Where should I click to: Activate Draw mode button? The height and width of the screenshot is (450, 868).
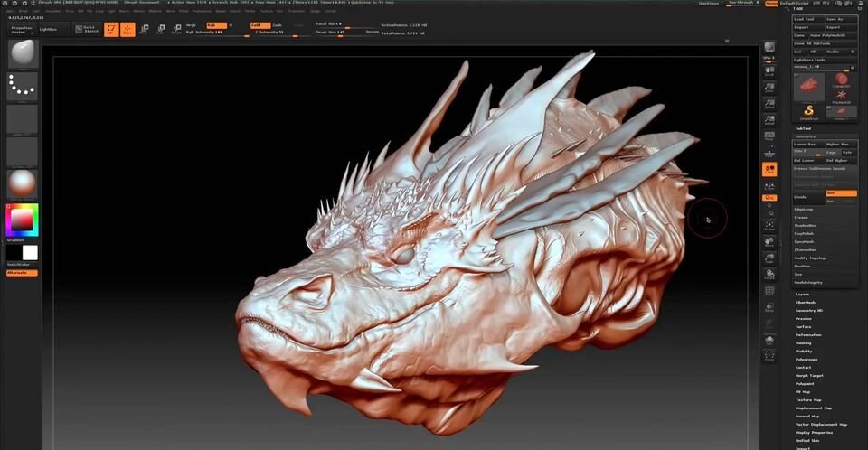pos(127,29)
